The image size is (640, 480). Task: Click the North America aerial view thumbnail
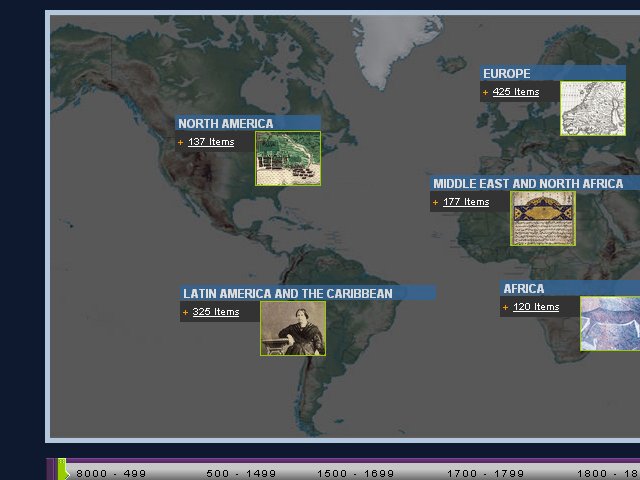288,158
